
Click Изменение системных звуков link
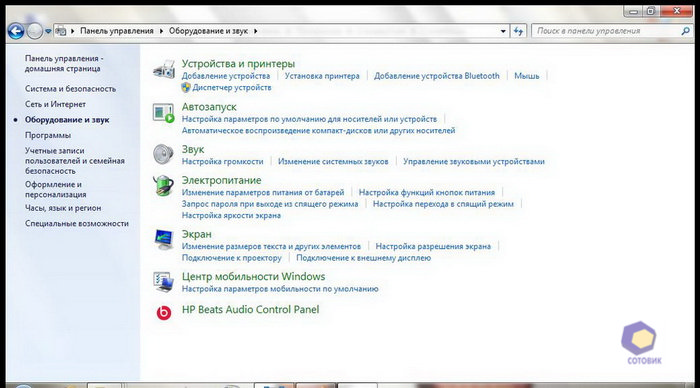pos(333,162)
